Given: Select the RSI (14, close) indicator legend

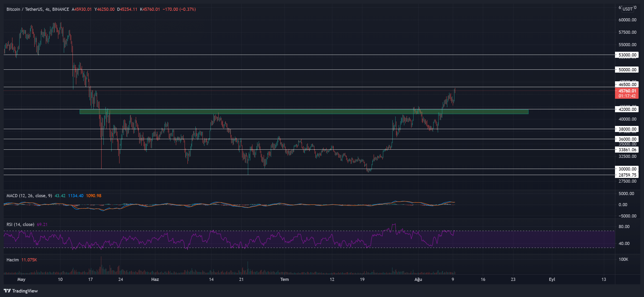Looking at the screenshot, I should [x=20, y=224].
